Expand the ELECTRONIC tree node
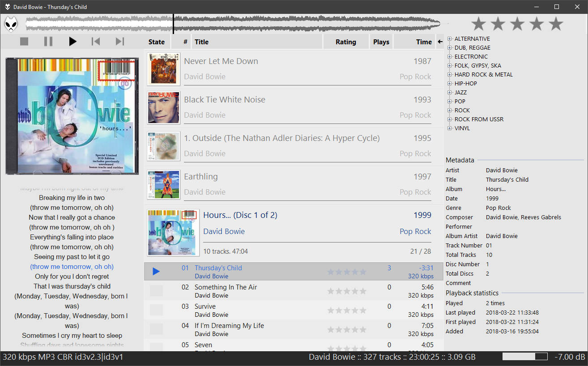The image size is (588, 366). click(x=450, y=57)
